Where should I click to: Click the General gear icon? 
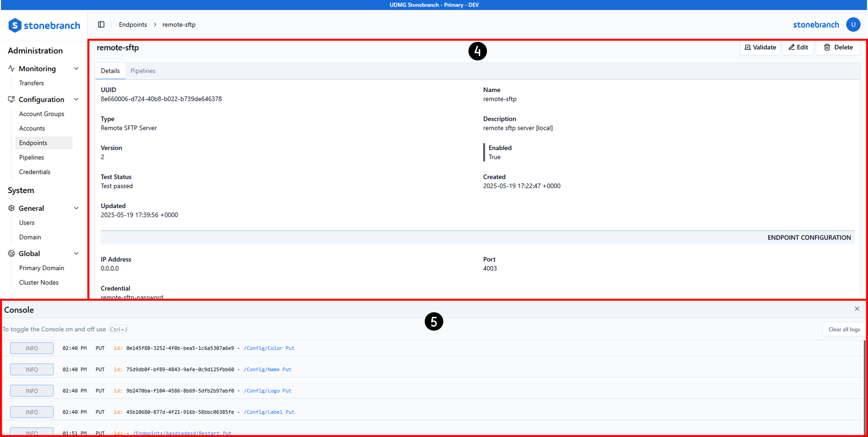11,208
